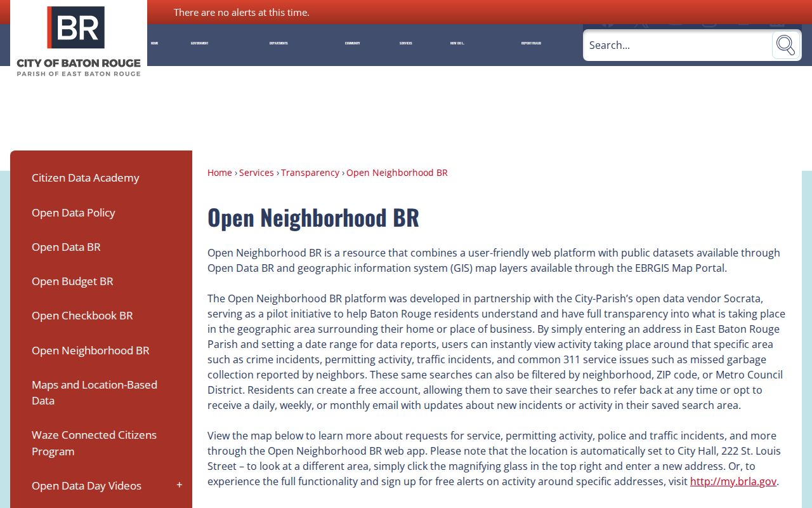Open the Community menu

click(353, 43)
